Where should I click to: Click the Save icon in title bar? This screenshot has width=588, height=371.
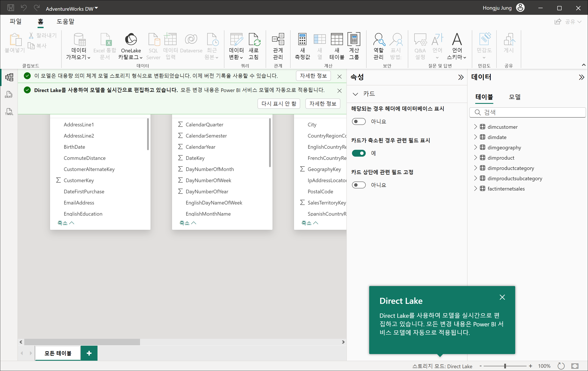11,8
